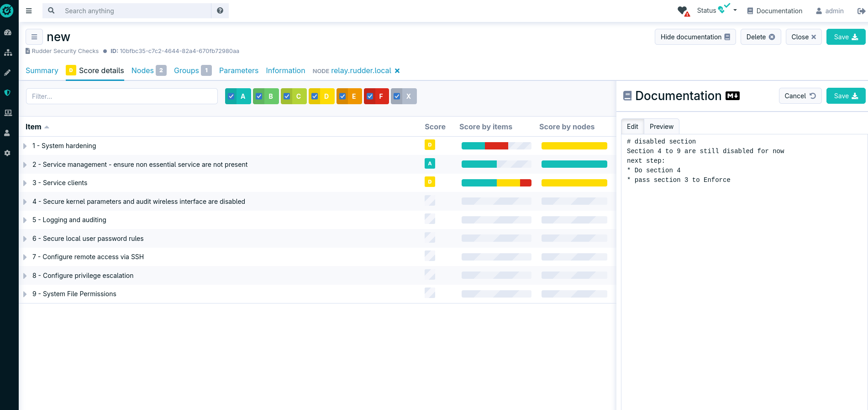This screenshot has width=868, height=410.
Task: Click the search help question mark icon
Action: 220,11
